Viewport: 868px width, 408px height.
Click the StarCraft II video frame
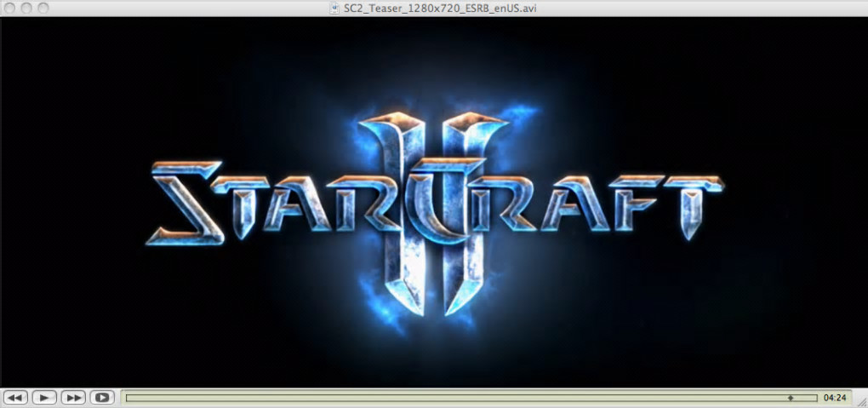(x=434, y=203)
